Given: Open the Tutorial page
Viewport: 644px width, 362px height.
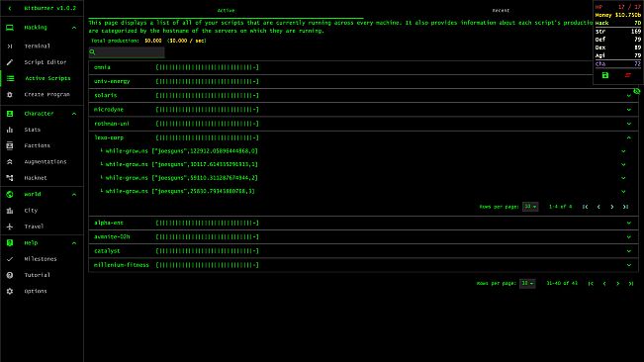Looking at the screenshot, I should coord(42,275).
